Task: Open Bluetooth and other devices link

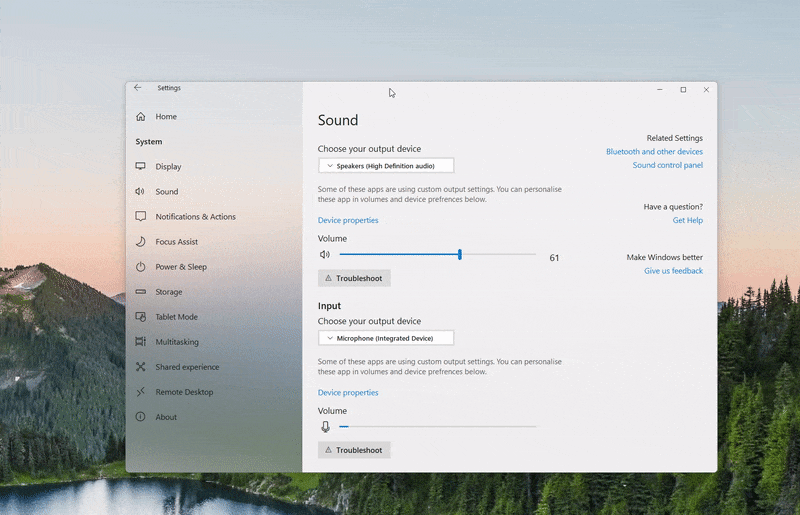Action: coord(654,152)
